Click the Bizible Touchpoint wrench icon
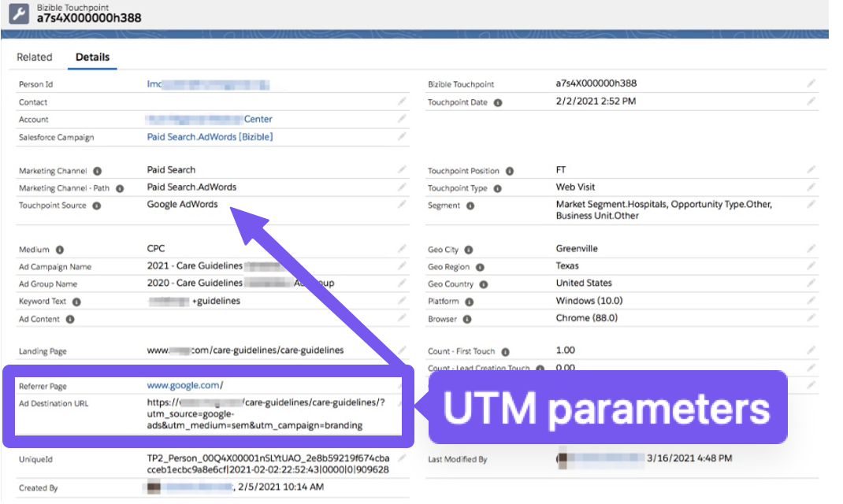 point(19,13)
